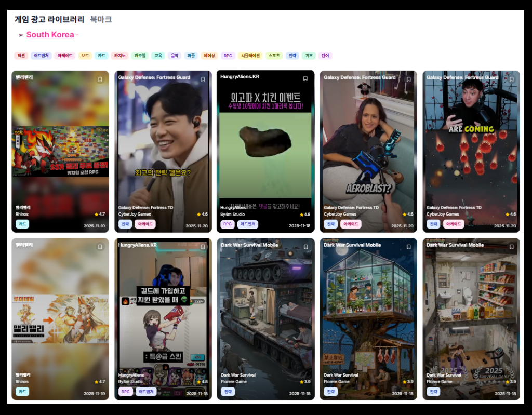The height and width of the screenshot is (415, 532).
Task: Click the 아케이드 tag on AEROBLAST card
Action: pos(351,224)
